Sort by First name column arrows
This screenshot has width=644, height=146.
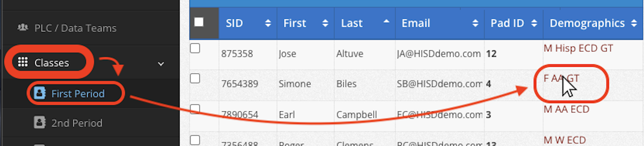[x=325, y=23]
